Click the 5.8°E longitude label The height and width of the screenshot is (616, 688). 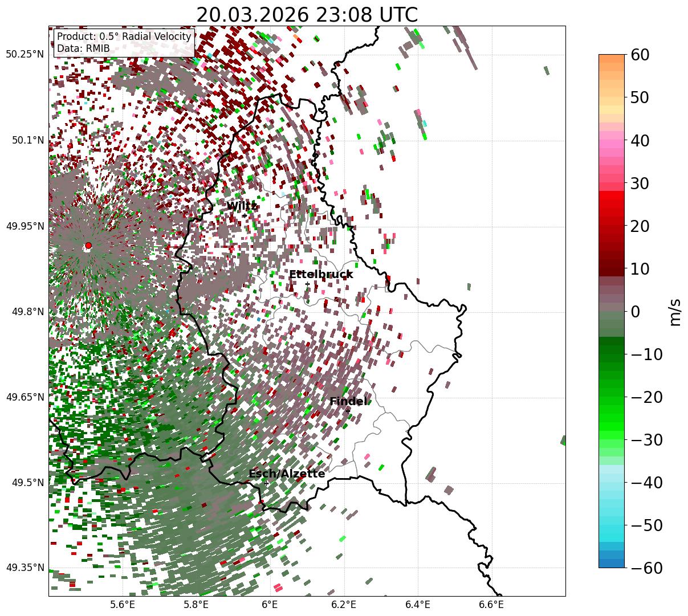[196, 604]
